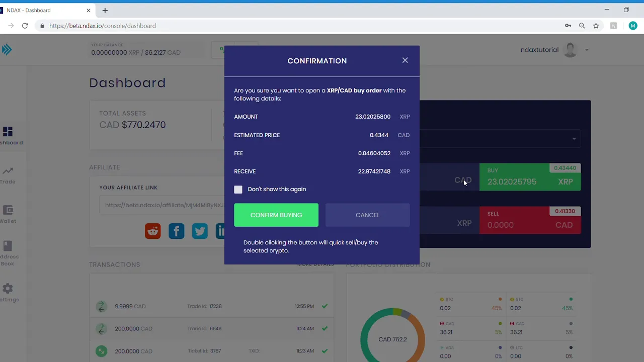Click the 0.43440 buy price tag
The height and width of the screenshot is (362, 644).
(x=565, y=168)
